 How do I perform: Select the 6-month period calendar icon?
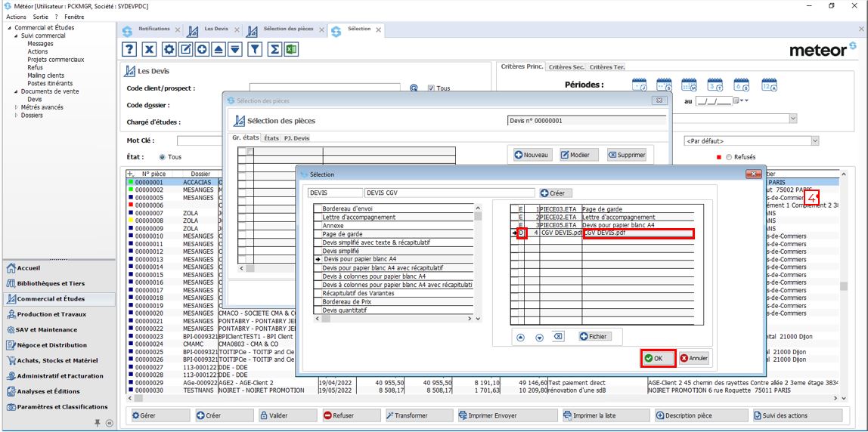click(742, 85)
